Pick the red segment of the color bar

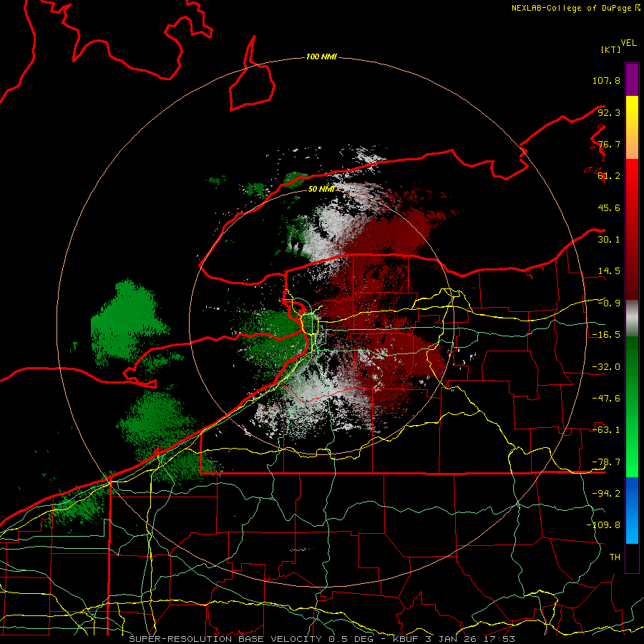coord(632,229)
